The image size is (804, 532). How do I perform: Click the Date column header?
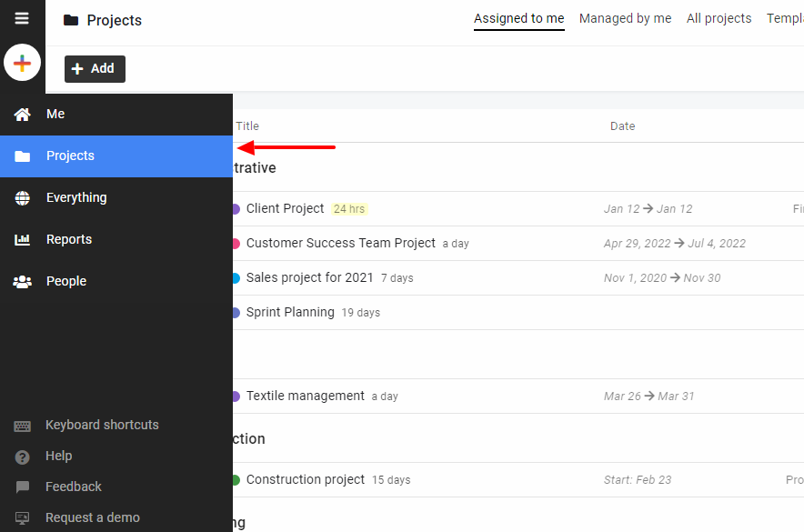[622, 126]
